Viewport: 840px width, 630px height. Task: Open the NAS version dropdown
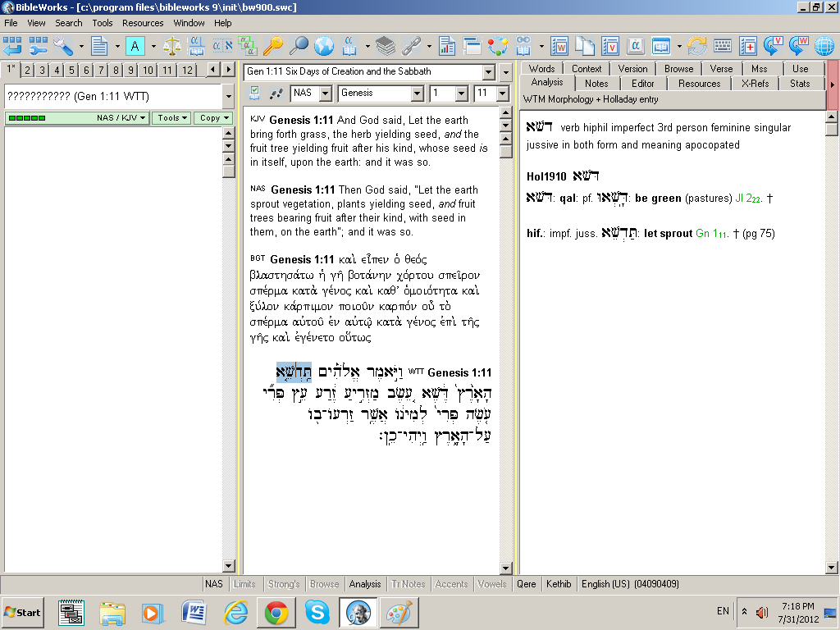(325, 94)
